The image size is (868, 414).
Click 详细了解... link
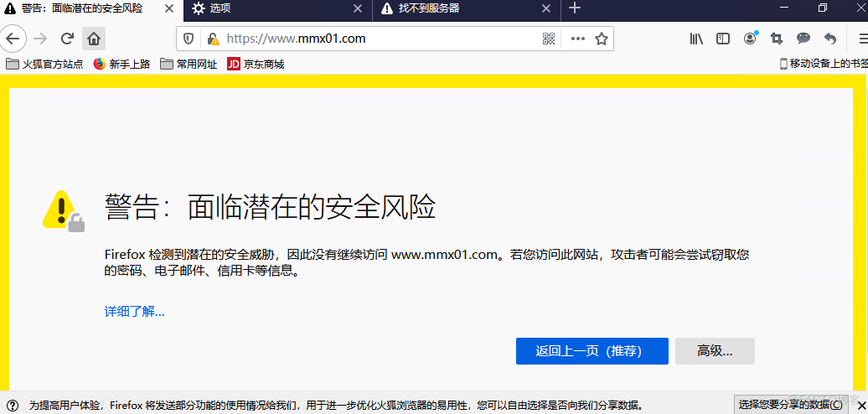[135, 312]
